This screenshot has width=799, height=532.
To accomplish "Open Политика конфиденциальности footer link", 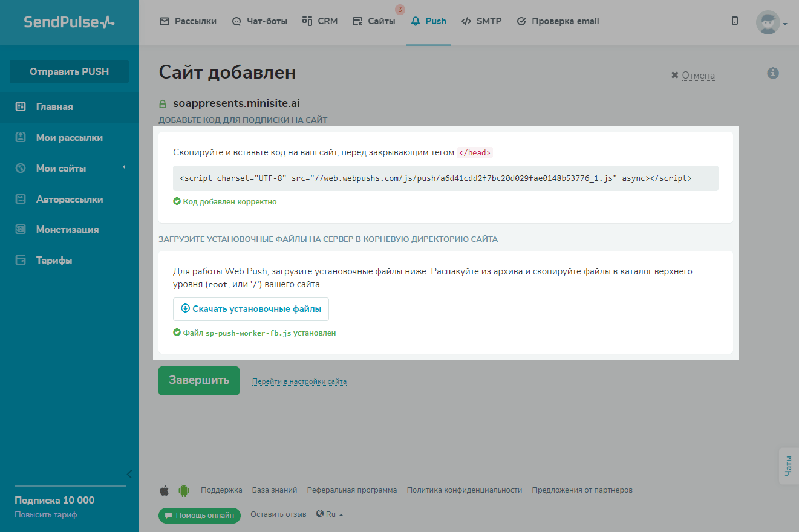I will 465,490.
